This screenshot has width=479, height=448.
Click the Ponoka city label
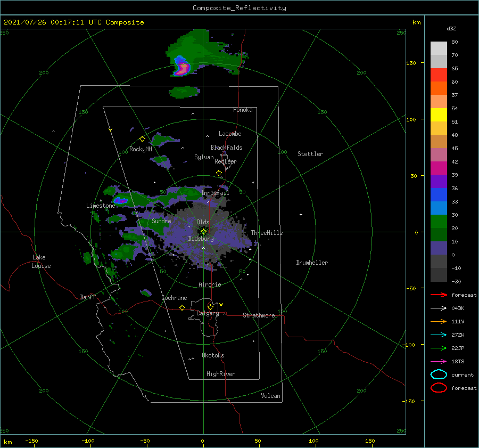click(x=243, y=110)
